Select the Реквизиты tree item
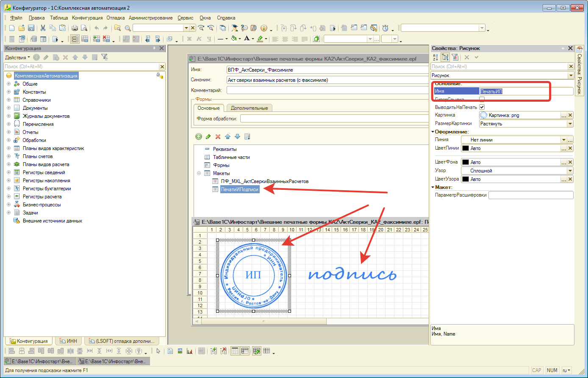 pyautogui.click(x=225, y=149)
